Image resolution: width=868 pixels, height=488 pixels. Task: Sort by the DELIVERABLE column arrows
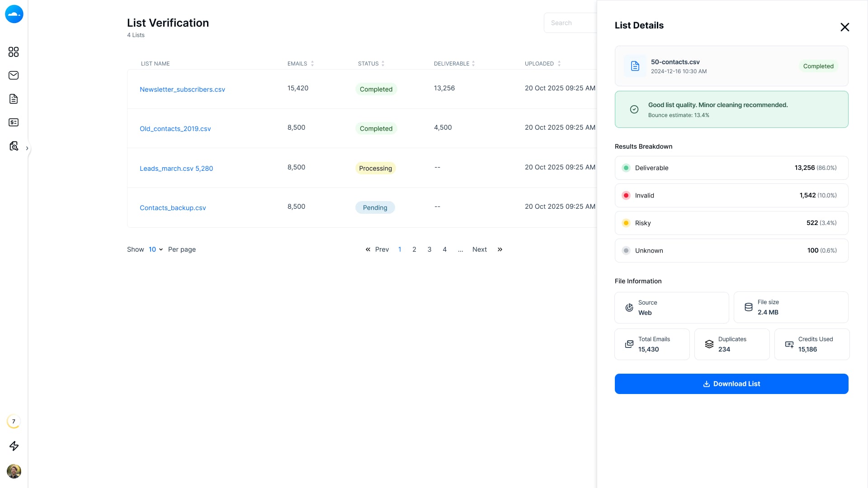473,64
